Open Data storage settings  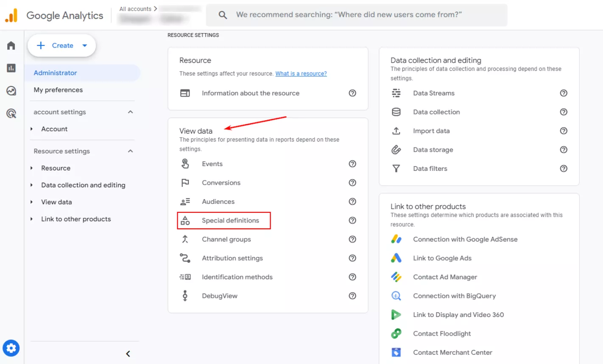433,150
